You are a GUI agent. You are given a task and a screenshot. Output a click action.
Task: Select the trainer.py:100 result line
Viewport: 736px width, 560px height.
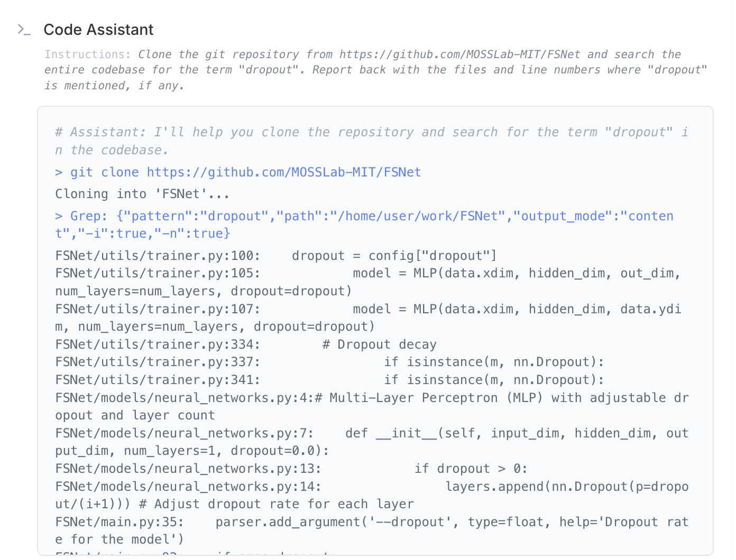point(275,256)
